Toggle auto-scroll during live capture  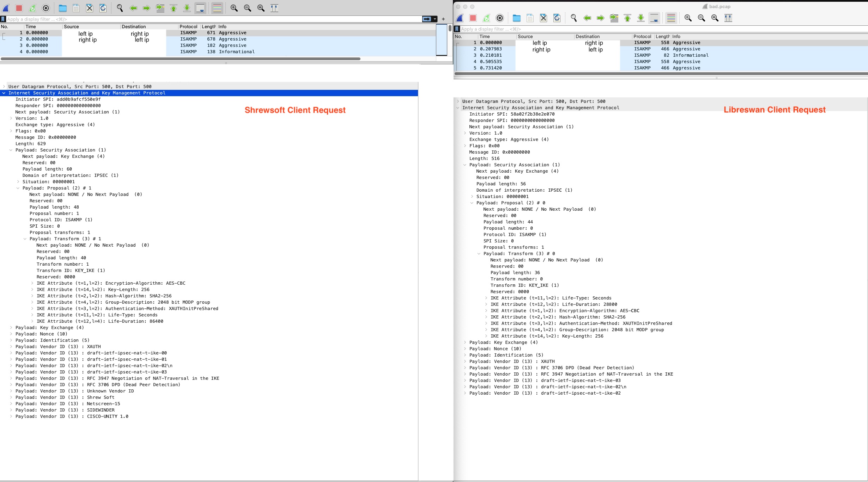point(201,8)
